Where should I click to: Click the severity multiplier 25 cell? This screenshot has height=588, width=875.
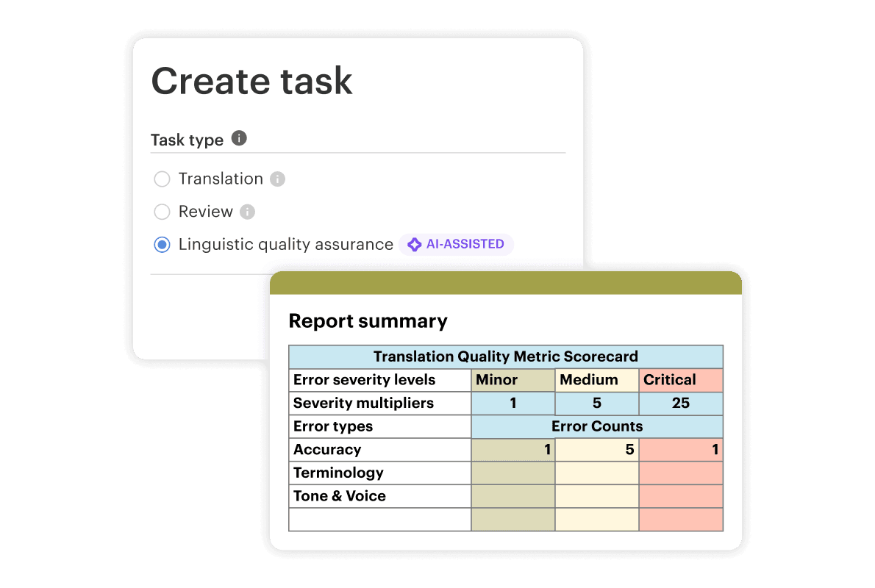point(680,403)
